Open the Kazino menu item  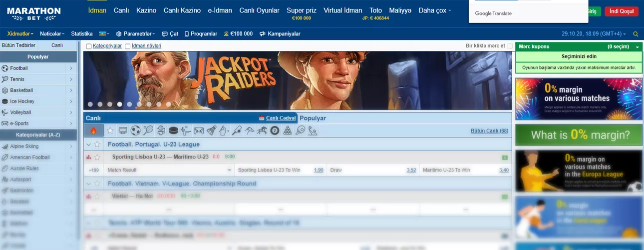click(x=146, y=10)
